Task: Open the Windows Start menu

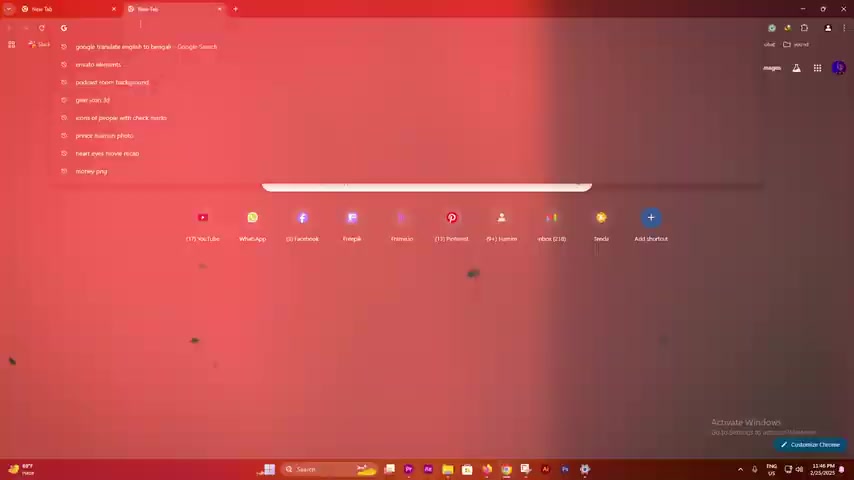Action: point(269,469)
